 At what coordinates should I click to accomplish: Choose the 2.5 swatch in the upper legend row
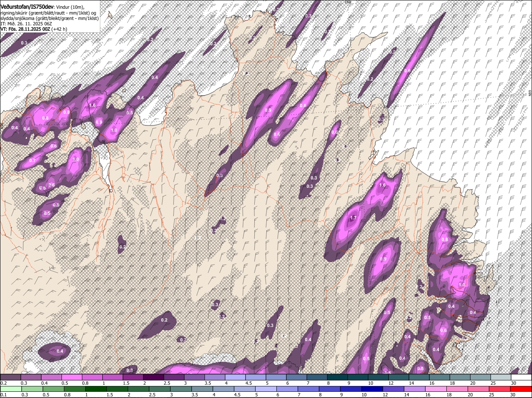tap(174, 377)
